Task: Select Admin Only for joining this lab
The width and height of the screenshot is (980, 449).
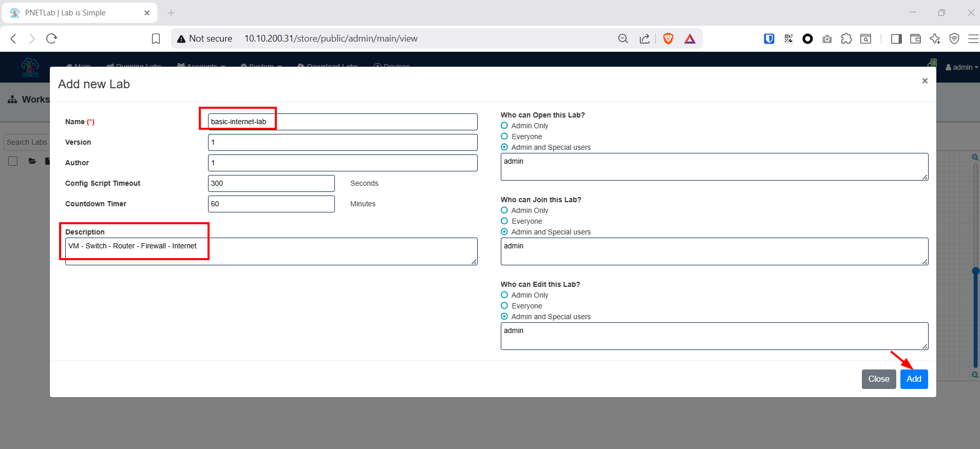Action: coord(504,210)
